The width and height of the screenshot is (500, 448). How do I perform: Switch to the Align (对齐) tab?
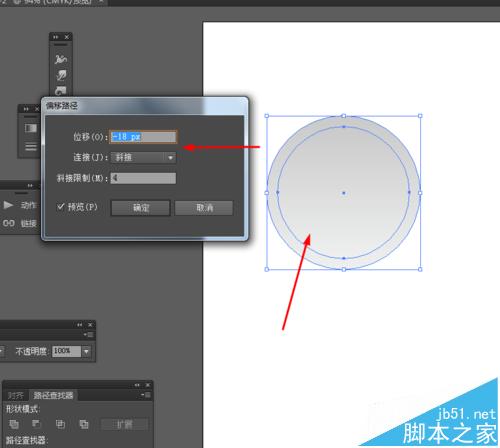[16, 395]
